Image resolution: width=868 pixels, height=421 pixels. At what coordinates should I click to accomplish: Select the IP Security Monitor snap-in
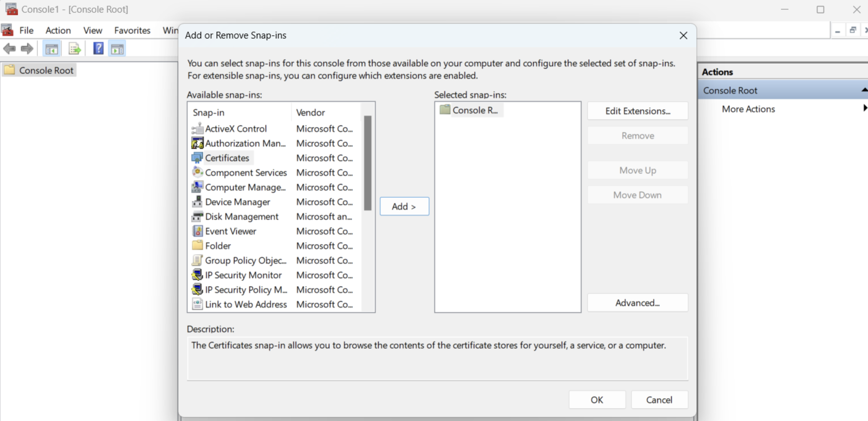coord(243,275)
